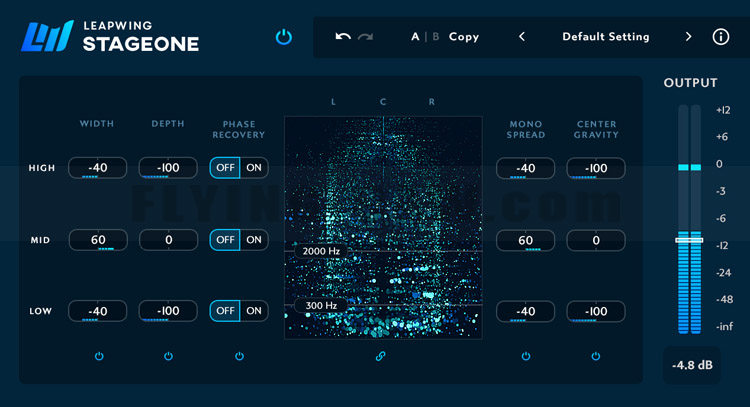The image size is (750, 407).
Task: Select the B state
Action: [436, 37]
